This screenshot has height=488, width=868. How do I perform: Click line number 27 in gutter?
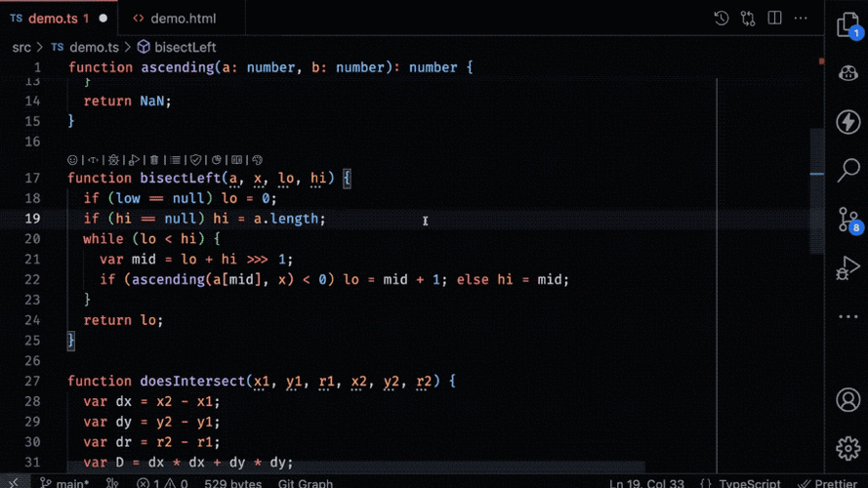click(x=32, y=382)
